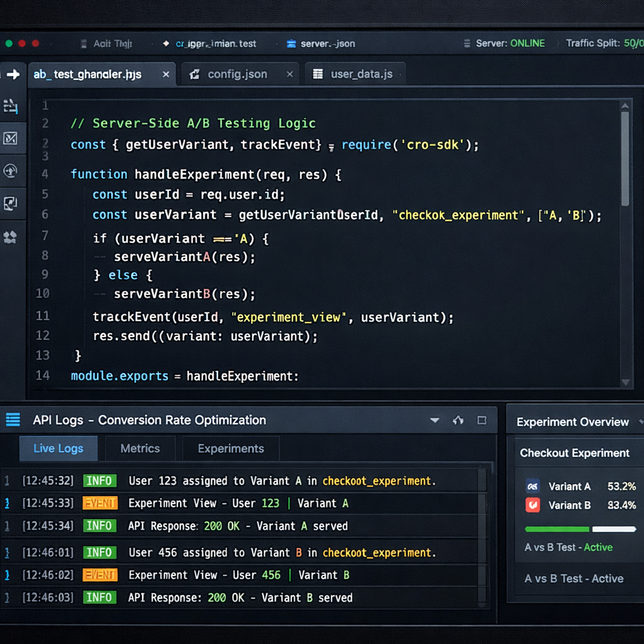Click the Checkout Experiment heading
Viewport: 644px width, 644px height.
click(574, 453)
